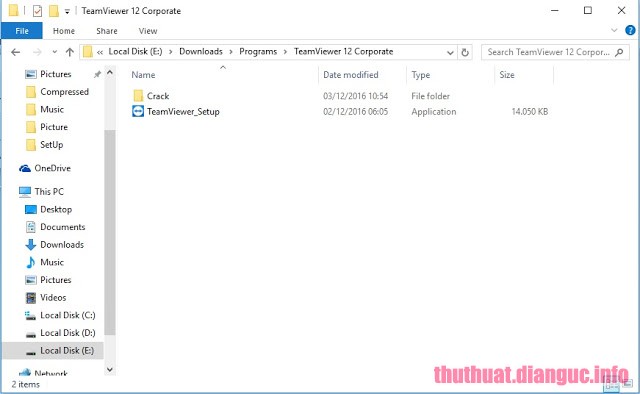Select This PC in navigation pane
640x394 pixels.
(49, 191)
